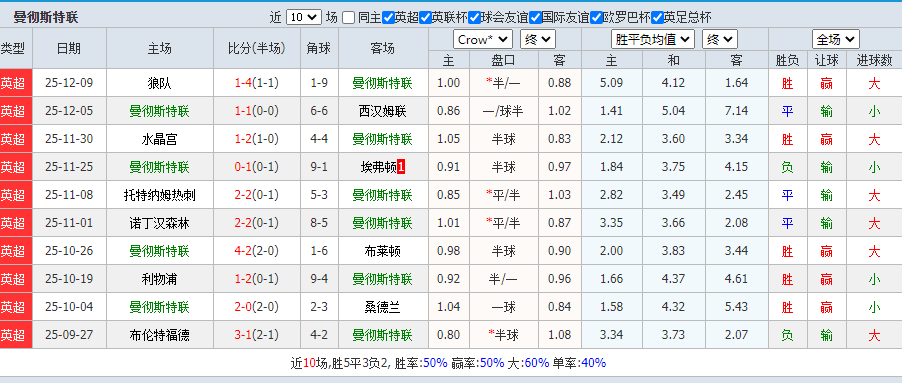
Task: Open the 1-1(0-0) score for the 西汉姆联 match
Action: pyautogui.click(x=257, y=112)
